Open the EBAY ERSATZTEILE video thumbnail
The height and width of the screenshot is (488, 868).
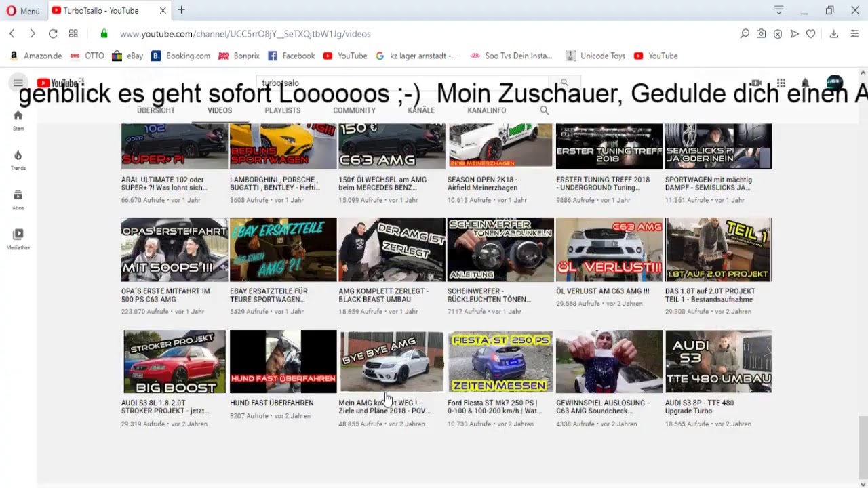pos(283,249)
